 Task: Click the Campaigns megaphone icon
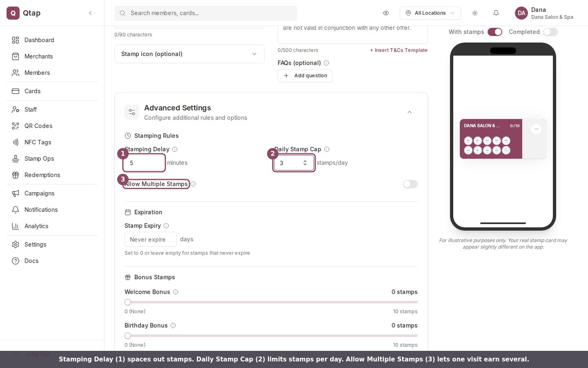coord(16,193)
